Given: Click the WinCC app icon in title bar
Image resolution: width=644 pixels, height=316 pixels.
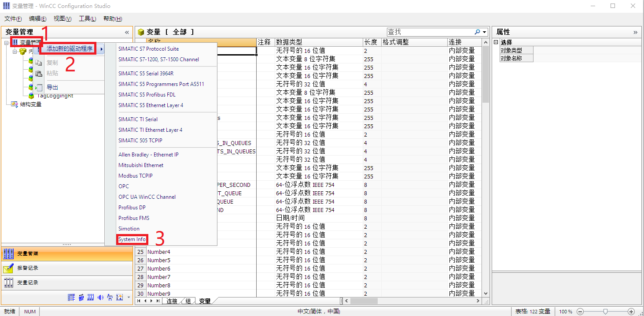Looking at the screenshot, I should point(6,6).
